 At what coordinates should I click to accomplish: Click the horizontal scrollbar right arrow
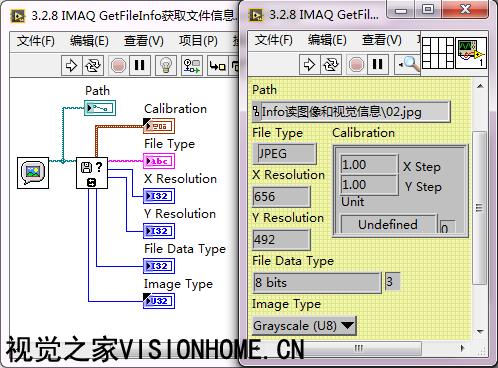coord(462,348)
